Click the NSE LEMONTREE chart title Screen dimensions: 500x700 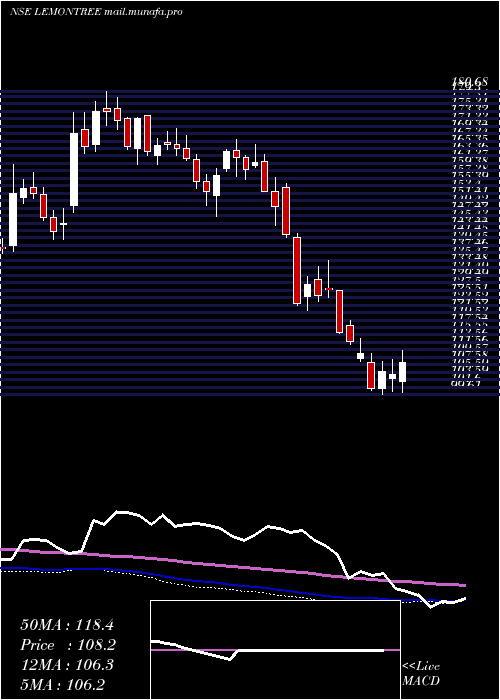[56, 12]
